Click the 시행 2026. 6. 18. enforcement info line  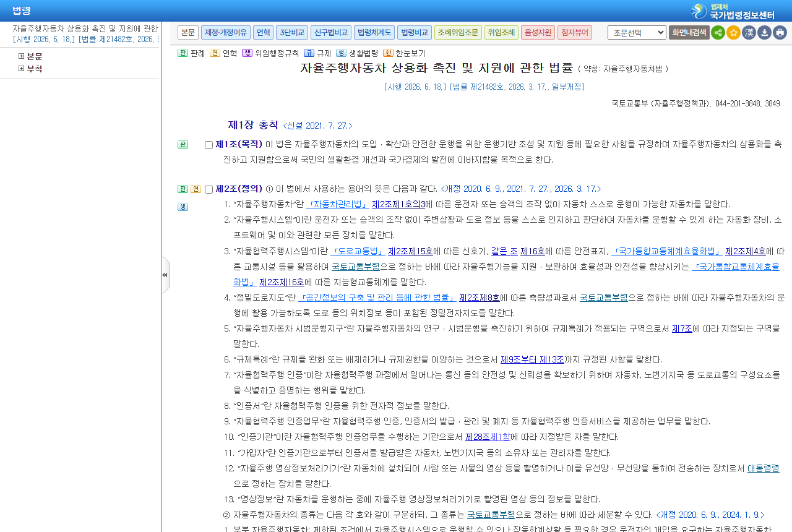pos(484,87)
